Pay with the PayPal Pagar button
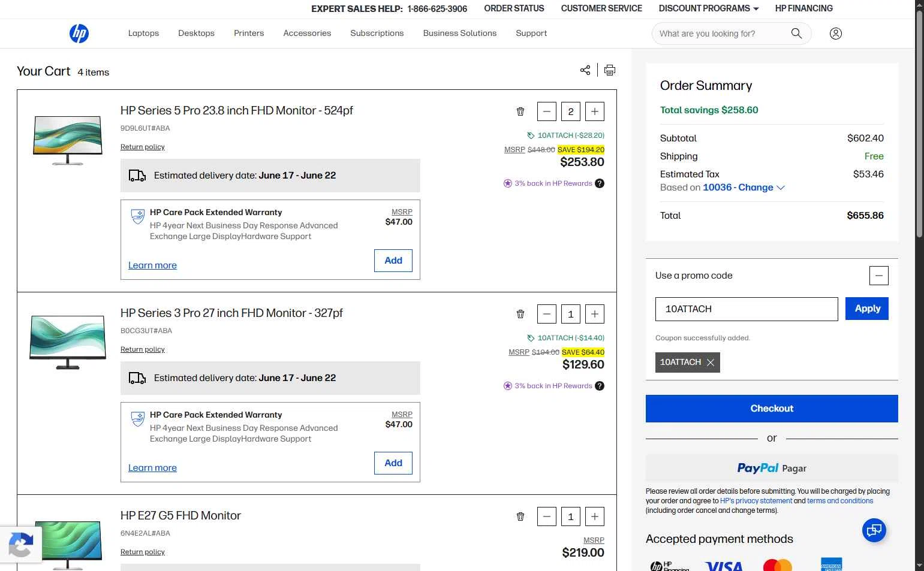 pyautogui.click(x=772, y=468)
